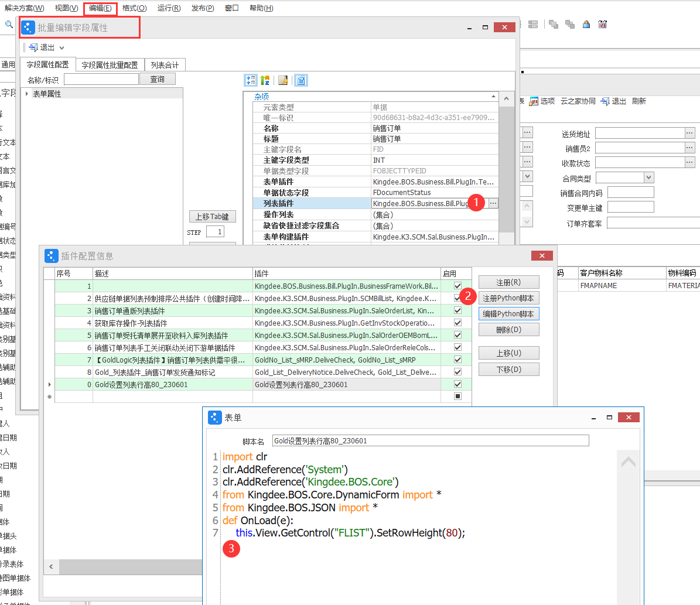
Task: Click the send-to-back layer icon in toolbar
Action: pyautogui.click(x=570, y=25)
